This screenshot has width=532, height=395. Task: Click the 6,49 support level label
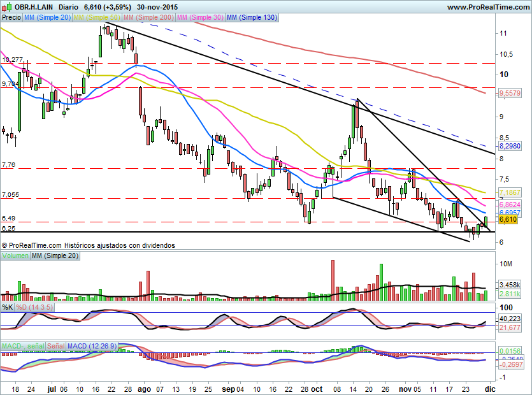[x=8, y=218]
